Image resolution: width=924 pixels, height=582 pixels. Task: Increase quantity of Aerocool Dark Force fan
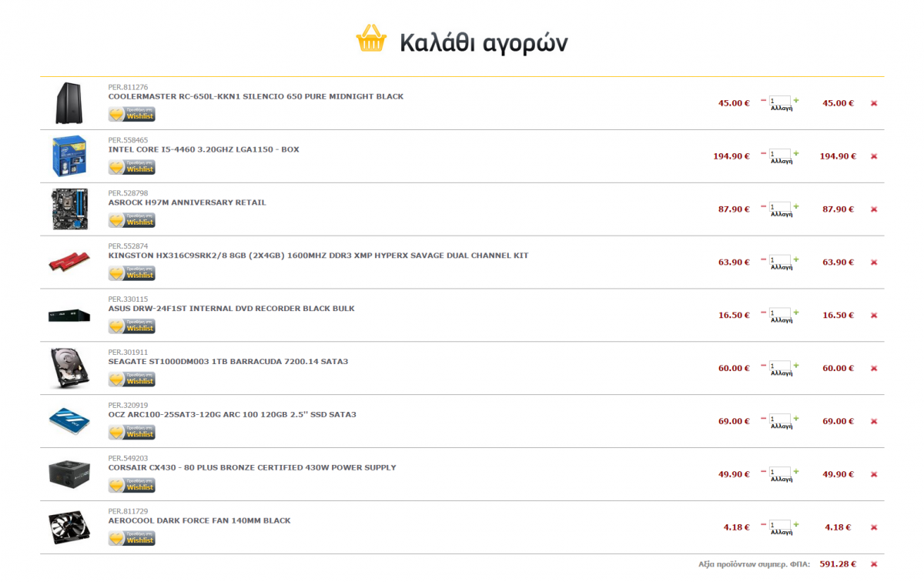tap(796, 525)
